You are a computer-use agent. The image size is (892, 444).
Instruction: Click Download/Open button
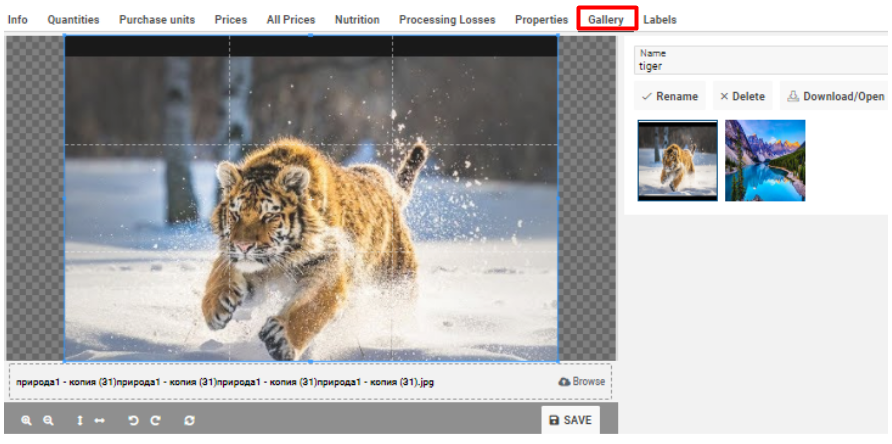835,97
